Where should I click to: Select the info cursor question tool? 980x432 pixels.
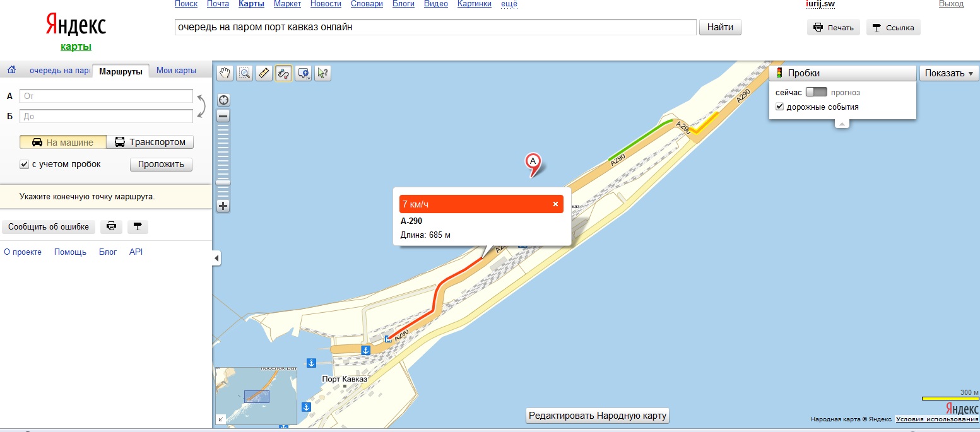pyautogui.click(x=322, y=73)
